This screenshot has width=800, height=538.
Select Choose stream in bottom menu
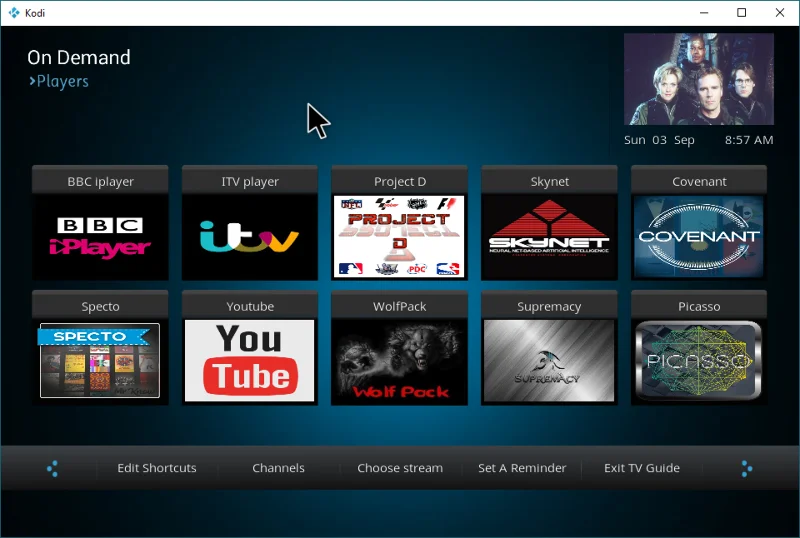(400, 468)
